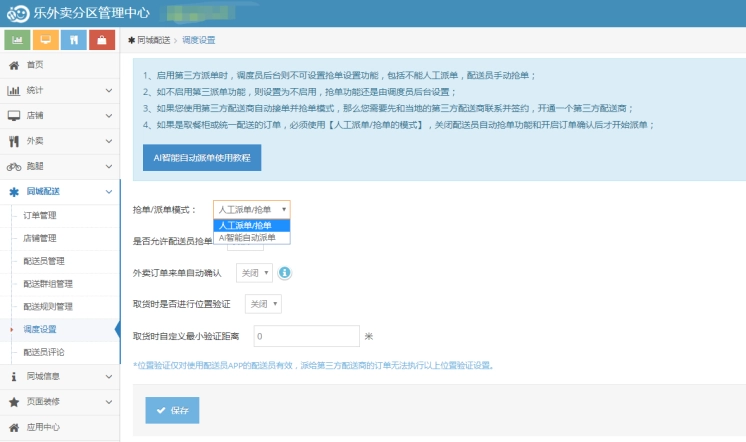Open the 取货时是否进行位置验证 dropdown

pos(263,303)
